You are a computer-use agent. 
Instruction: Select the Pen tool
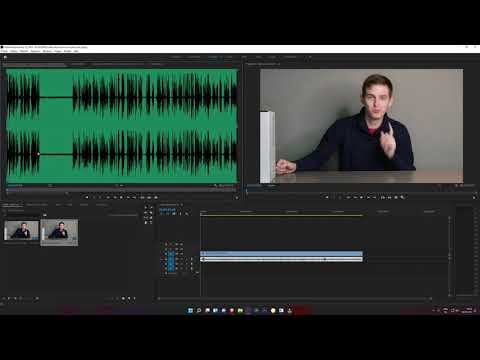[151, 217]
